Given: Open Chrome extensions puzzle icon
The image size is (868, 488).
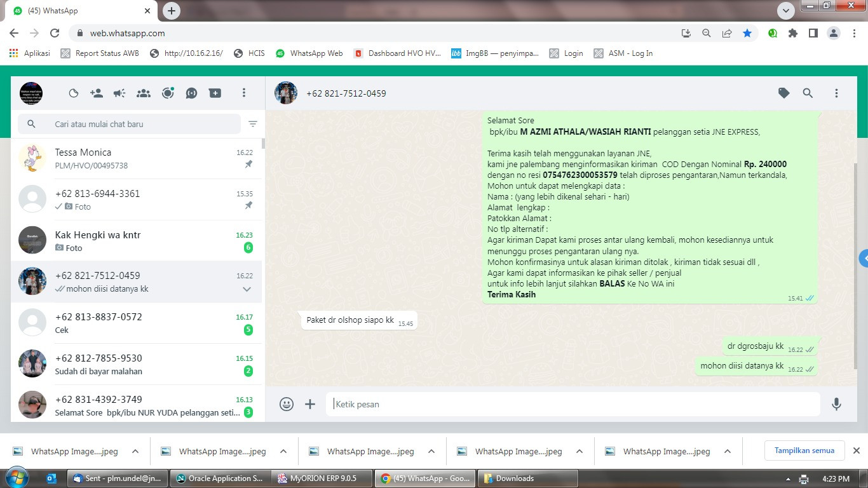Looking at the screenshot, I should click(792, 33).
